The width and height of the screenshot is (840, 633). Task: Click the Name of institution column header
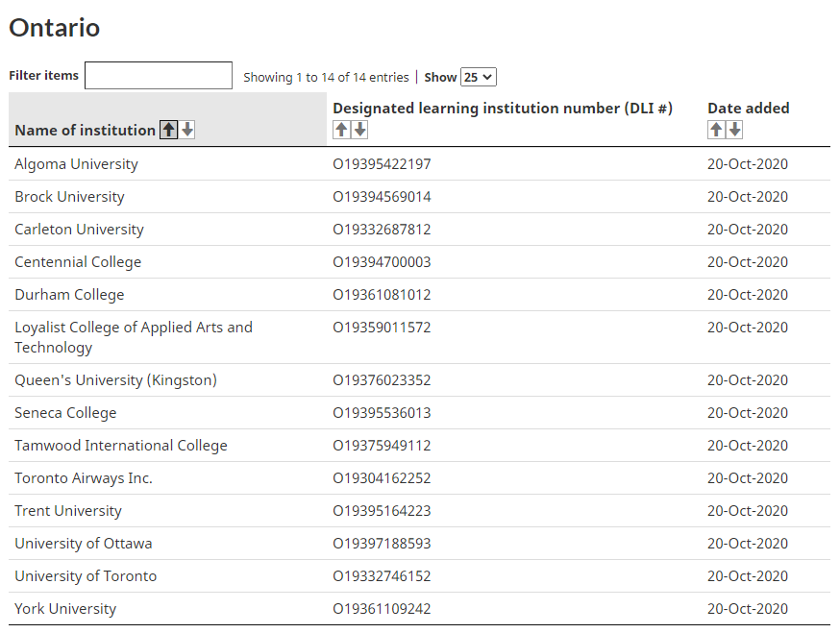click(85, 130)
